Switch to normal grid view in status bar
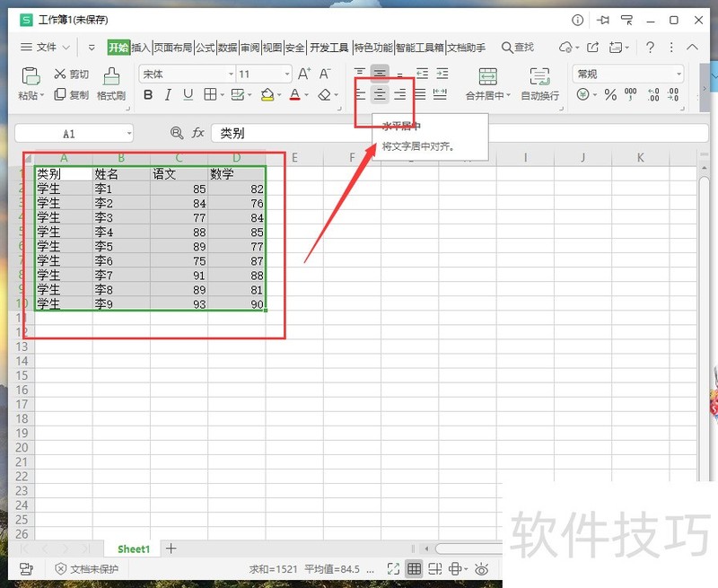 [x=414, y=569]
